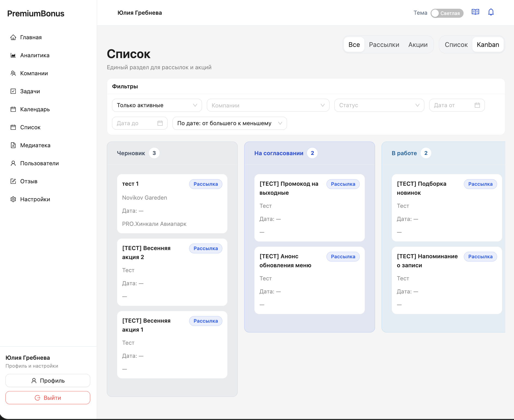Click the Настройки gear icon
Viewport: 514px width, 420px height.
pos(13,199)
